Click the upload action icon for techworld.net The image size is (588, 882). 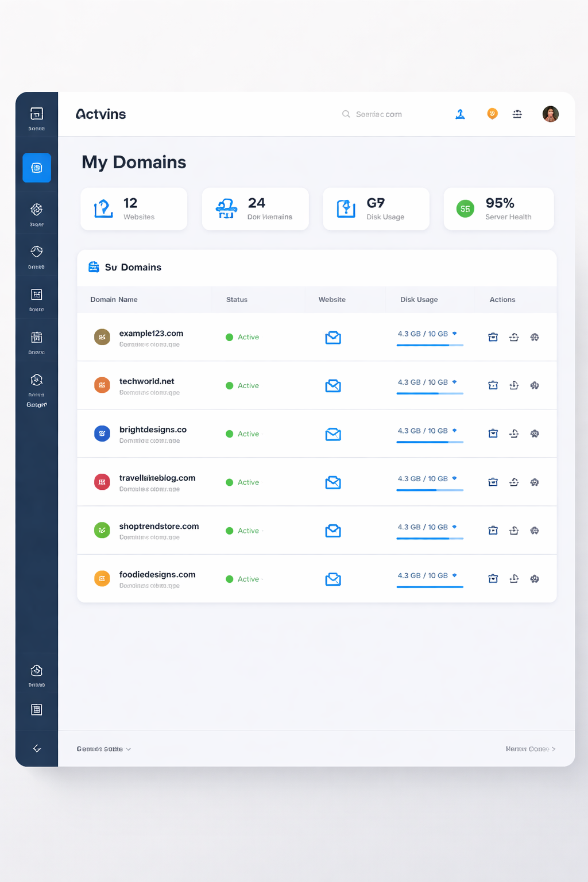tap(514, 385)
